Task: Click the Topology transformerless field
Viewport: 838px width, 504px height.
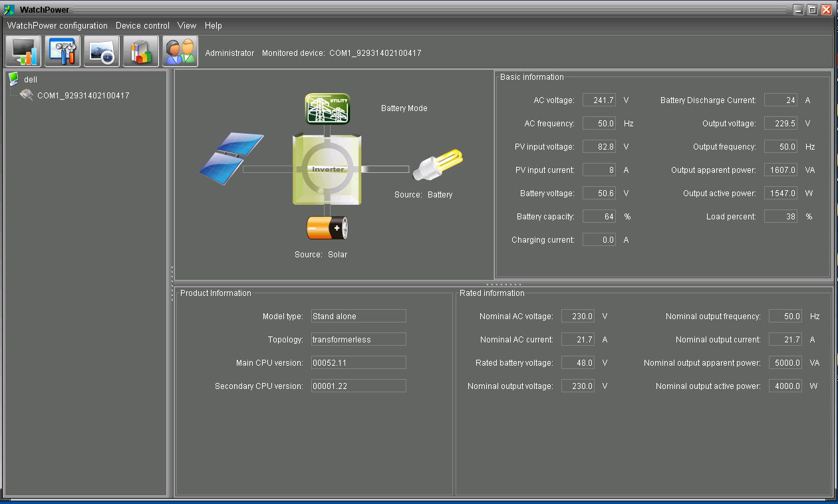Action: coord(358,339)
